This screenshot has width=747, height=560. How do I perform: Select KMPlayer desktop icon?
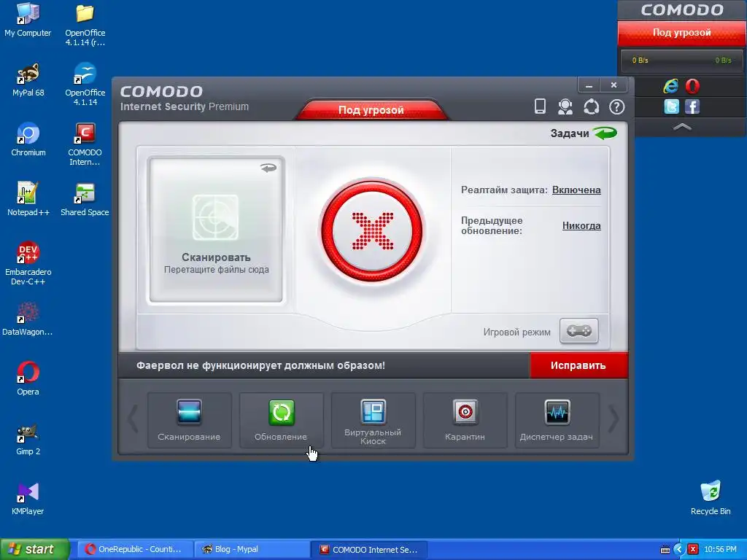[28, 499]
